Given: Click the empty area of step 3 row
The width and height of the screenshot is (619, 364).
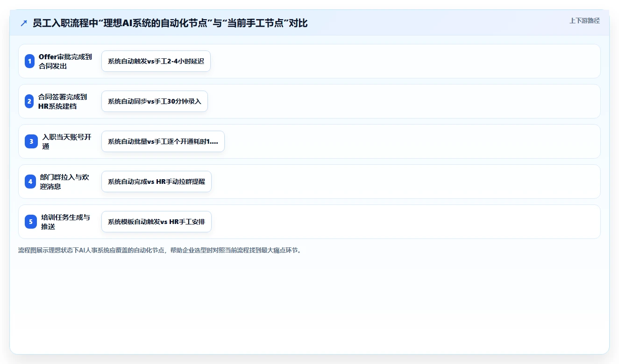Looking at the screenshot, I should click(x=411, y=141).
